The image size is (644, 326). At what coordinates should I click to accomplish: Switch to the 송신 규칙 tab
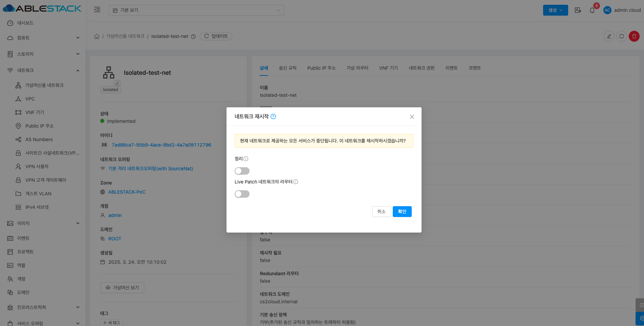tap(287, 68)
